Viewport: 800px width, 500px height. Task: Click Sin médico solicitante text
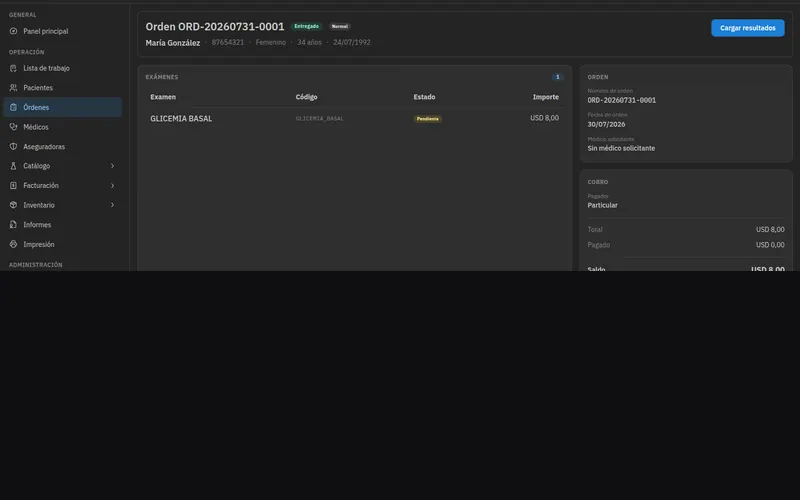(x=621, y=148)
